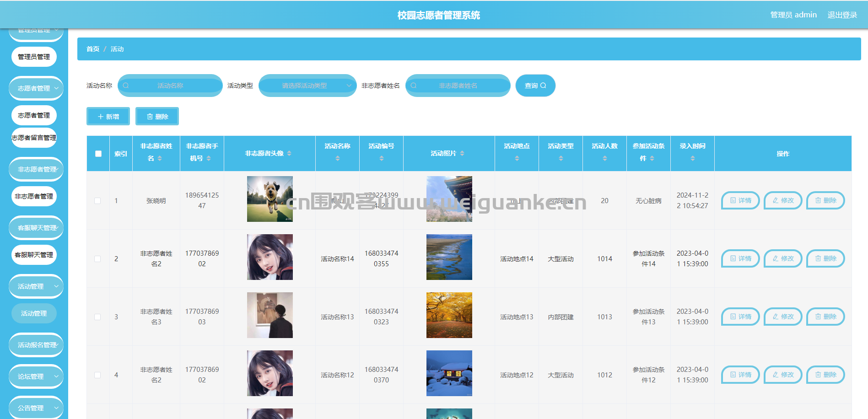868x419 pixels.
Task: Focus the 活动名称 search input
Action: pos(170,86)
